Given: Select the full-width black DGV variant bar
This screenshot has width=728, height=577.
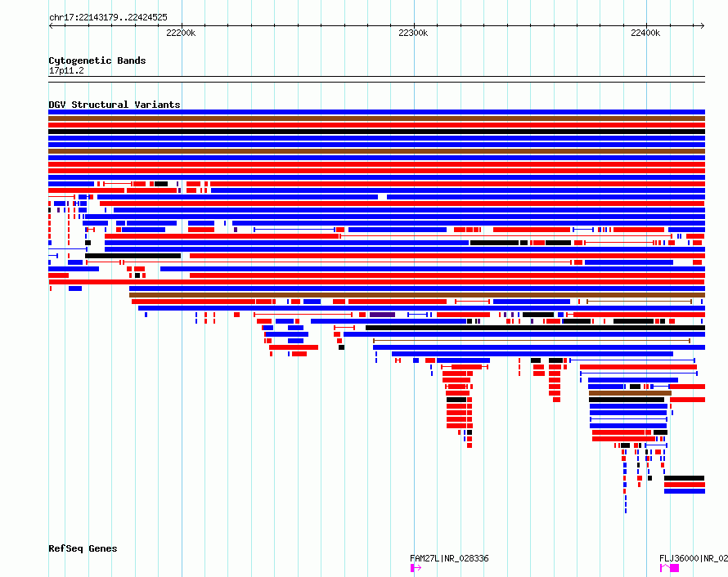Looking at the screenshot, I should (x=376, y=132).
